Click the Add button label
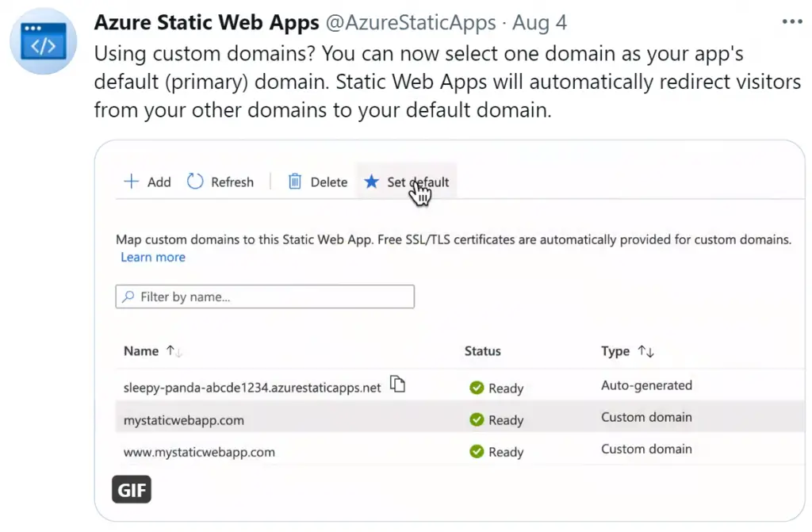Image resolution: width=812 pixels, height=532 pixels. pos(159,182)
